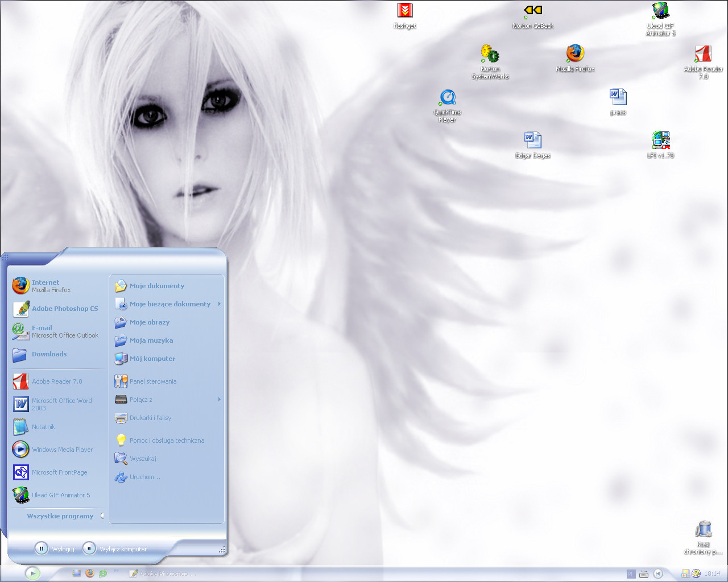Click the Adobe Photoshop taskbar button
Viewport: 728px width, 582px height.
click(163, 574)
